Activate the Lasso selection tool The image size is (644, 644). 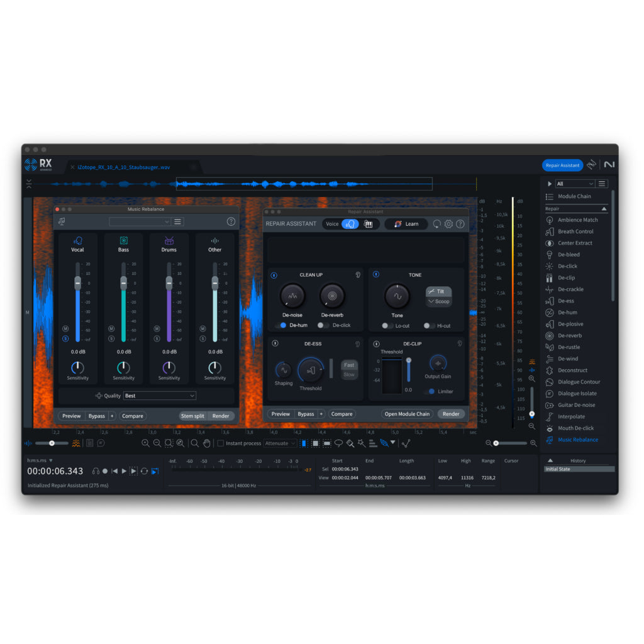point(339,443)
